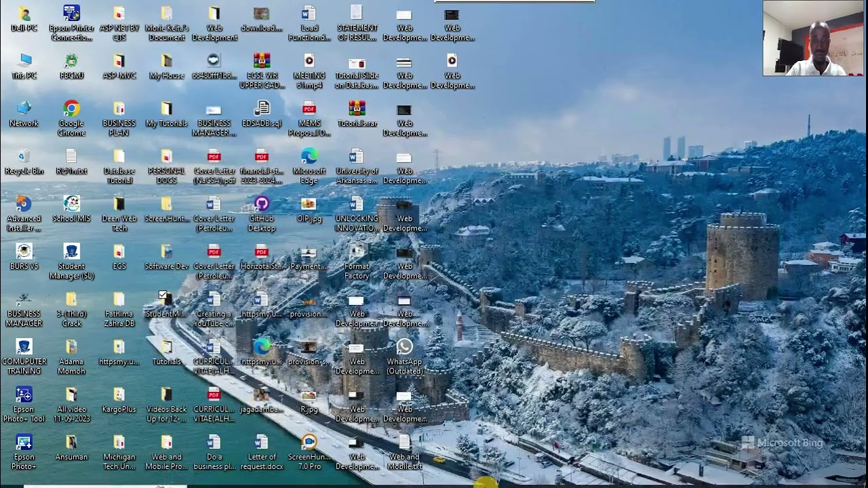Select the FBCMJ desktop icon

click(71, 67)
